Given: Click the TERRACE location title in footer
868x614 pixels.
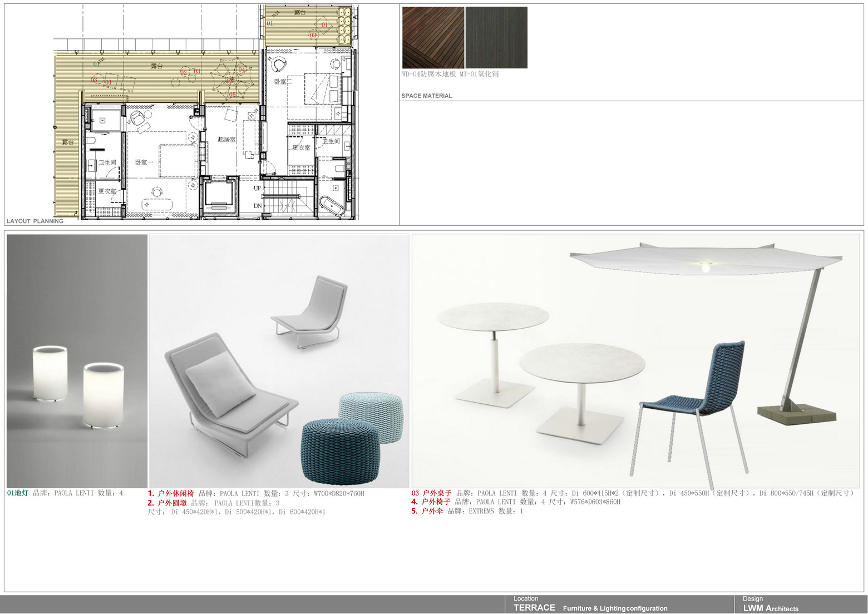Looking at the screenshot, I should coord(534,608).
